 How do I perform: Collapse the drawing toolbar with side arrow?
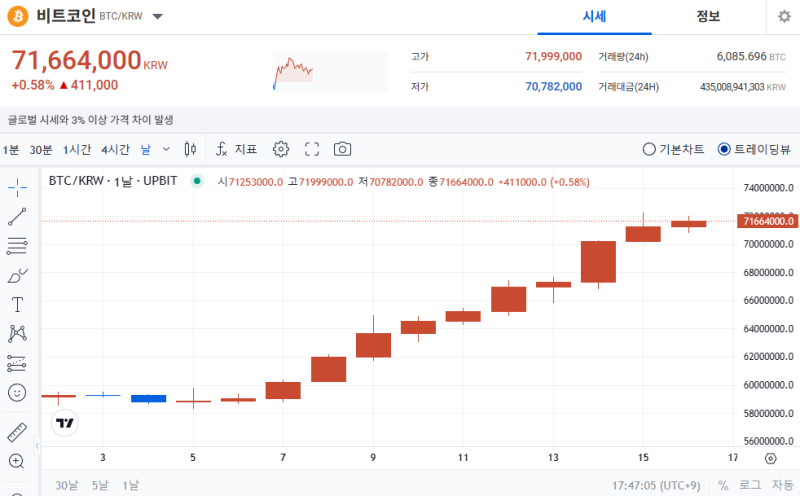coord(37,446)
